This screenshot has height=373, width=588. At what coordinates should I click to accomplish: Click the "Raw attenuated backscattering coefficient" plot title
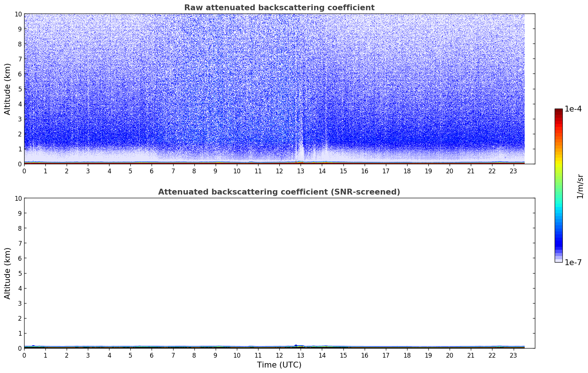[279, 8]
